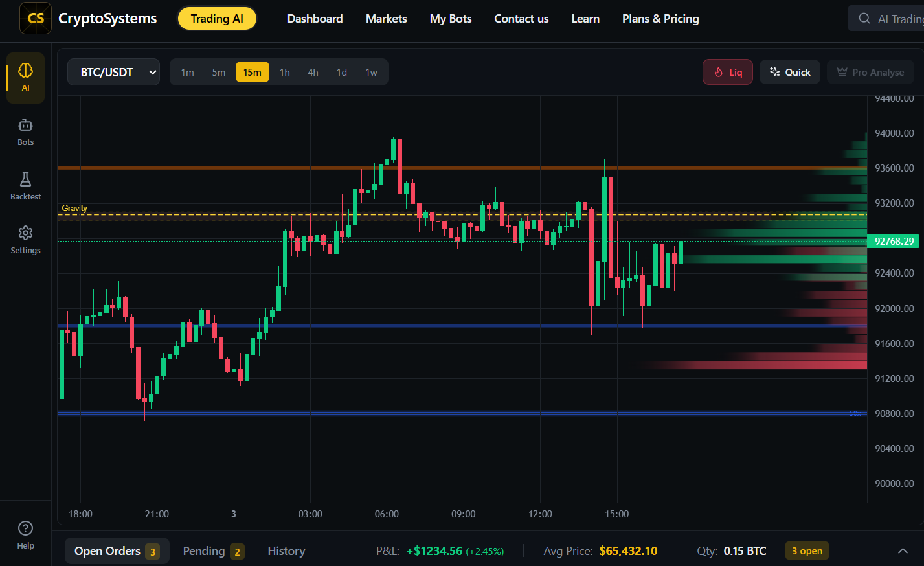Select the 1m timeframe option

tap(188, 73)
